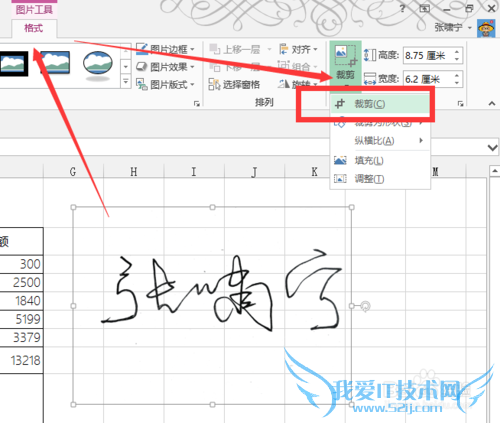Open the picture styles dialog launcher
The height and width of the screenshot is (423, 500).
(197, 104)
